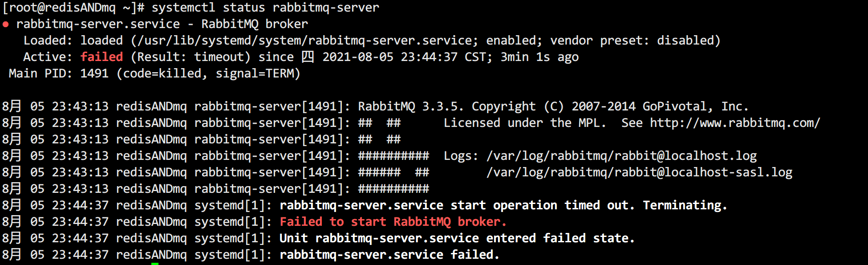Click the rabbit@localhost.log file path
Screen dimensions: 868x265
click(x=621, y=156)
